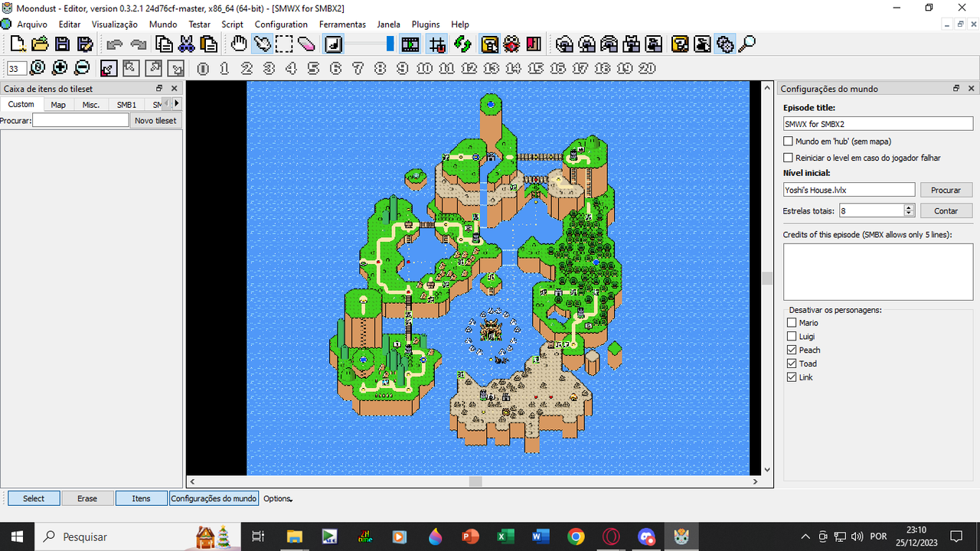Click the Save floppy disk icon

tap(62, 44)
